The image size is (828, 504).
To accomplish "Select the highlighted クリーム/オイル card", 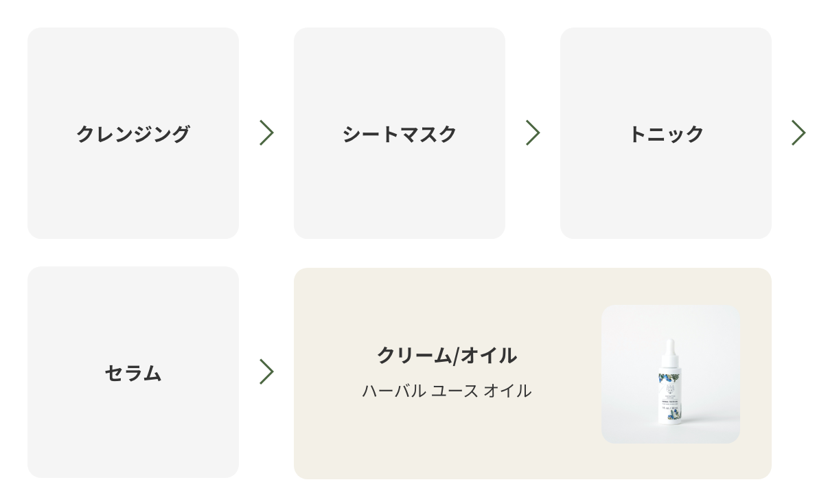I will click(533, 374).
